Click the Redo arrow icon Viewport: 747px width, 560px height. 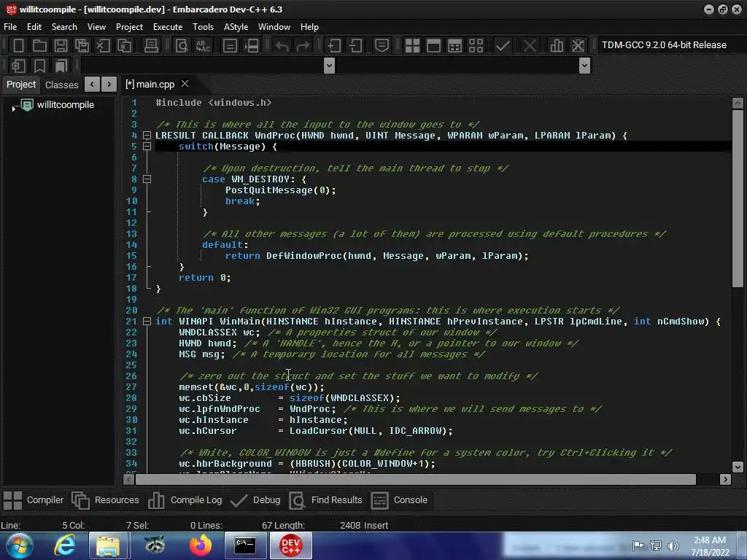coord(303,46)
